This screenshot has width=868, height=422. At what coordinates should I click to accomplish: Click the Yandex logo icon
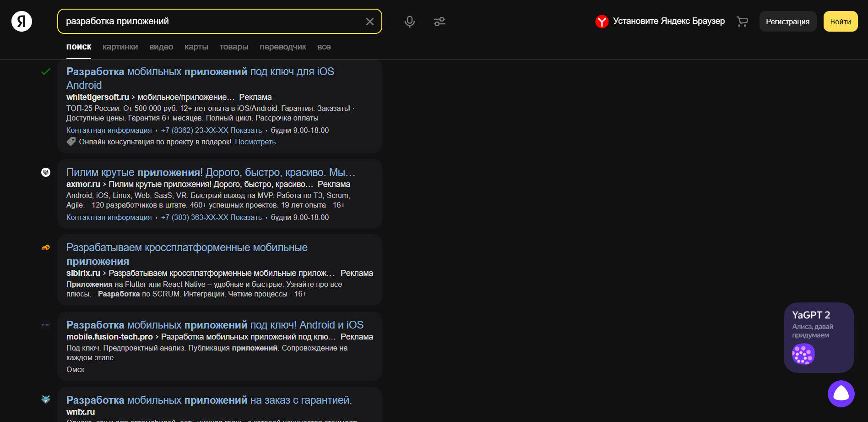(x=22, y=22)
